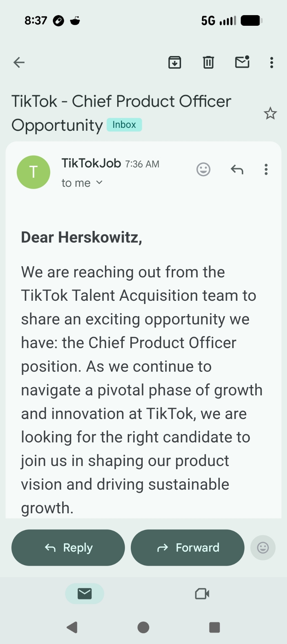Switch to the Meet video tab
Image resolution: width=287 pixels, height=644 pixels.
point(202,593)
